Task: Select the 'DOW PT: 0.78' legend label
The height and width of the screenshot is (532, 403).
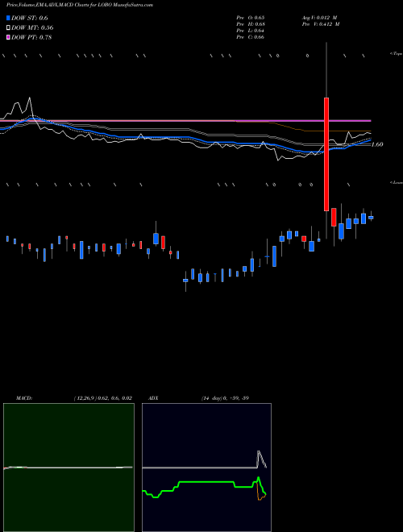Action: point(31,37)
